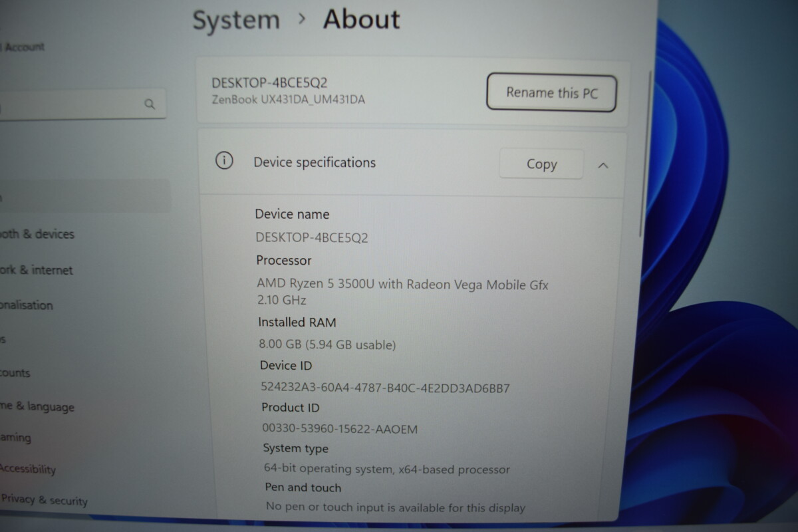Collapse the Device specifications section
Viewport: 798px width, 532px height.
pyautogui.click(x=603, y=166)
